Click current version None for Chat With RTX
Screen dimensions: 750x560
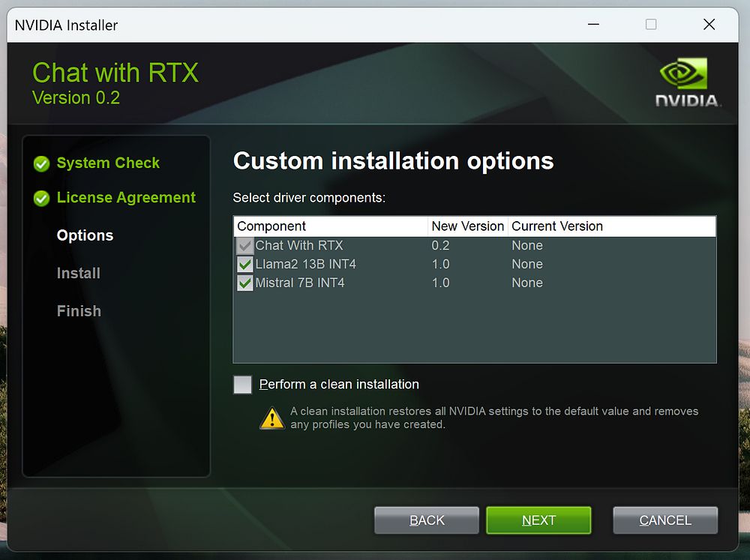(x=527, y=245)
